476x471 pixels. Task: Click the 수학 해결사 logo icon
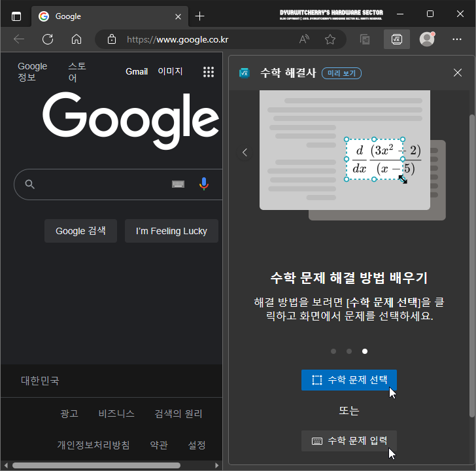click(245, 73)
